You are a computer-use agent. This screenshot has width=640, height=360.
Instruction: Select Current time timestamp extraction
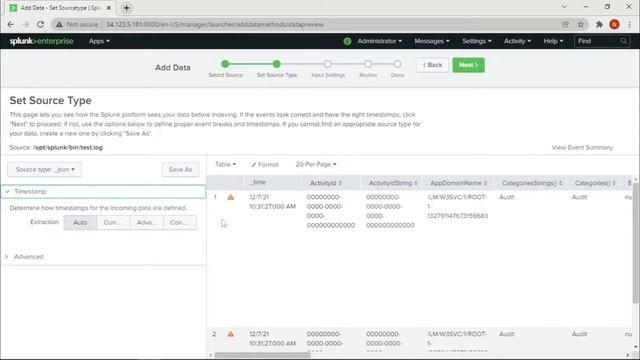(x=113, y=222)
